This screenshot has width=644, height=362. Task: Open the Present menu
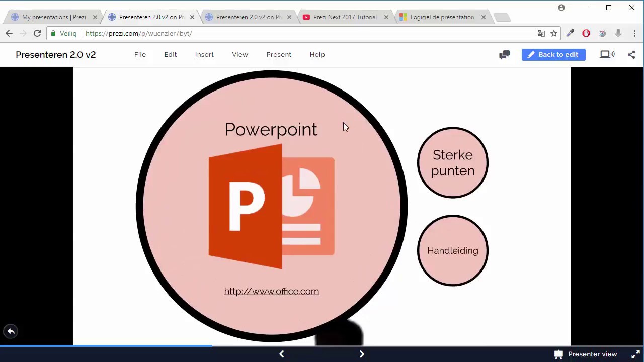tap(279, 54)
